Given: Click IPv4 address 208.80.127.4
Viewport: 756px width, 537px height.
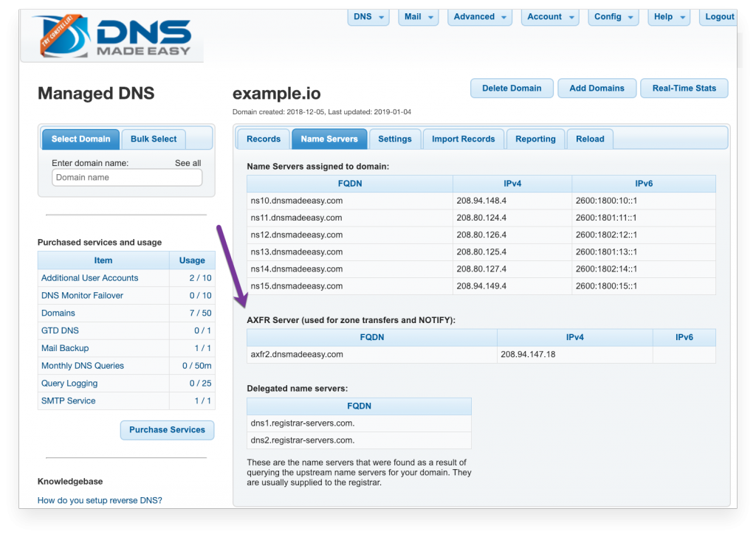Looking at the screenshot, I should click(x=481, y=269).
